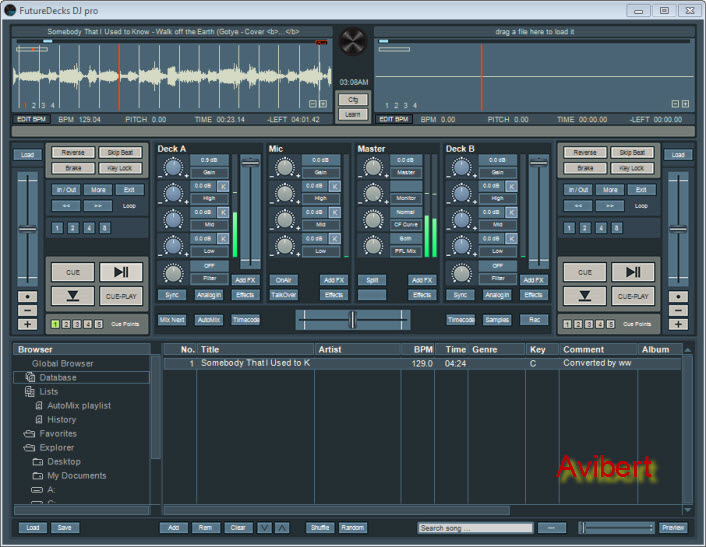
Task: Toggle Deck A Reverse
Action: 73,153
